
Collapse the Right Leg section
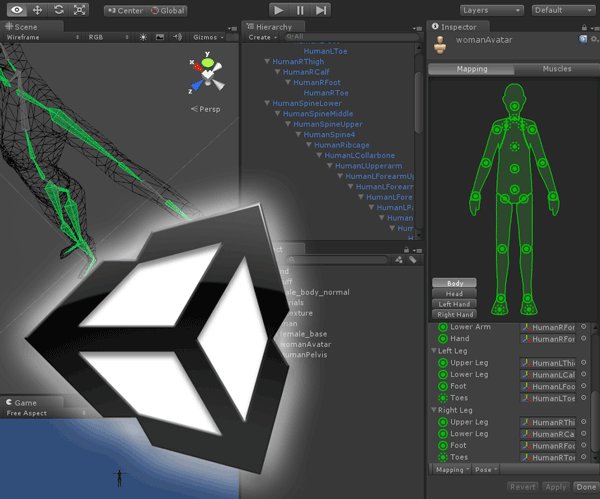click(x=434, y=410)
